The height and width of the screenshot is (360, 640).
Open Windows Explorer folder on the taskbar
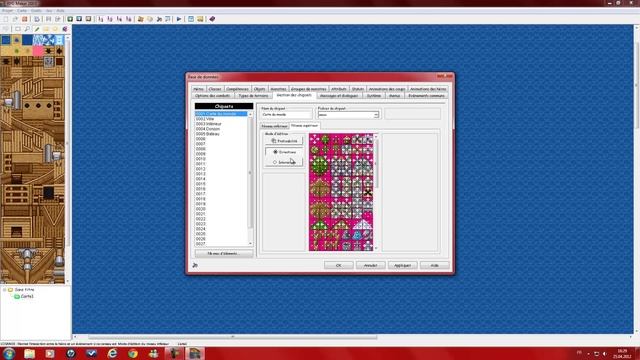click(29, 353)
